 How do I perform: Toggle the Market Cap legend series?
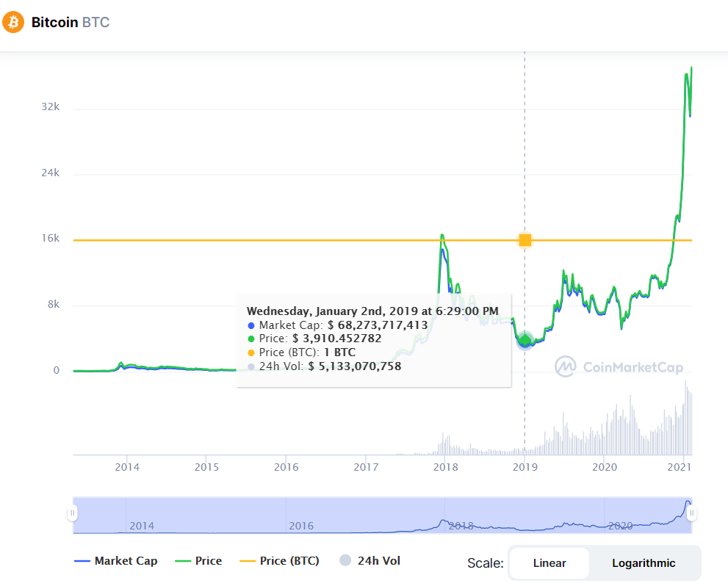pyautogui.click(x=116, y=561)
